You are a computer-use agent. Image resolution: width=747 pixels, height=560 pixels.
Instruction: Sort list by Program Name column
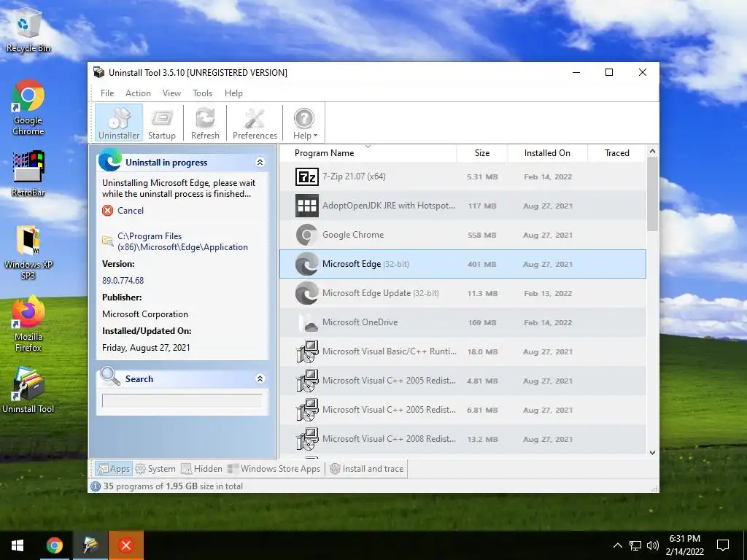[x=368, y=153]
